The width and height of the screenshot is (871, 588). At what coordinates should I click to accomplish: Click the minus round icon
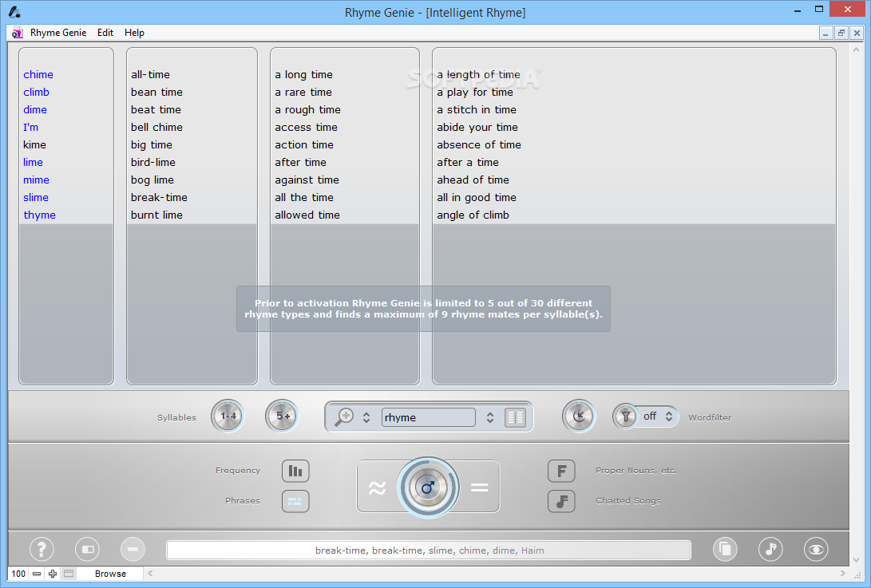(133, 549)
